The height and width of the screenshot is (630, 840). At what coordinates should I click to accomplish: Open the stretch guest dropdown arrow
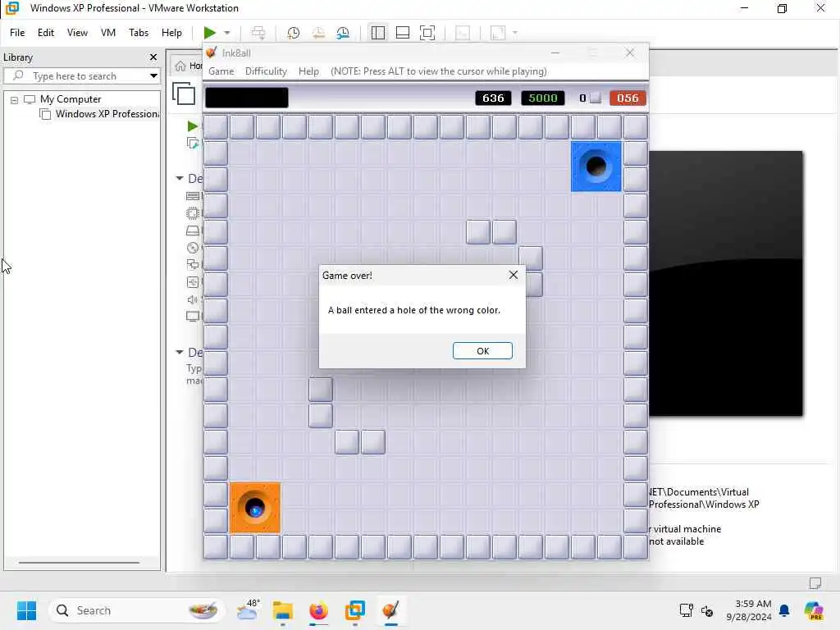click(515, 33)
